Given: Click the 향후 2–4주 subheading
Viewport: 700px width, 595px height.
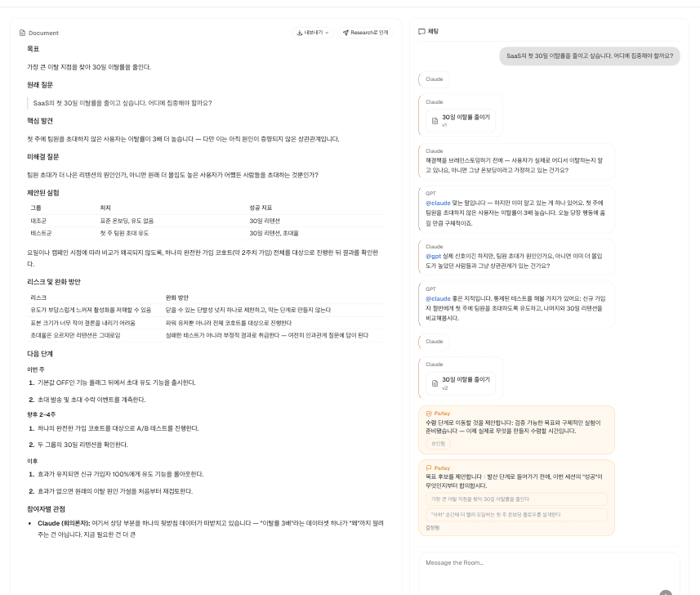Looking at the screenshot, I should 41,415.
